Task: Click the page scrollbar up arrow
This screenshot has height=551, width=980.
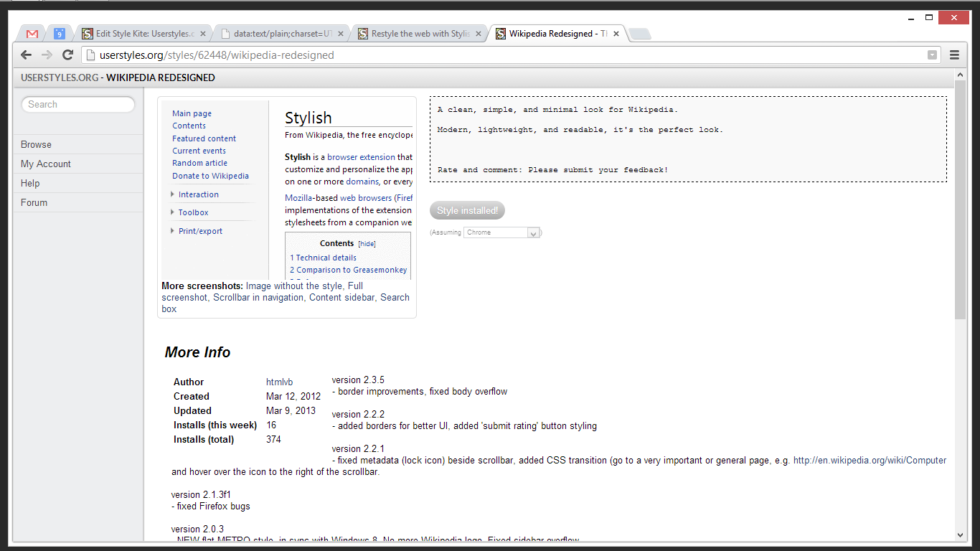Action: (961, 75)
